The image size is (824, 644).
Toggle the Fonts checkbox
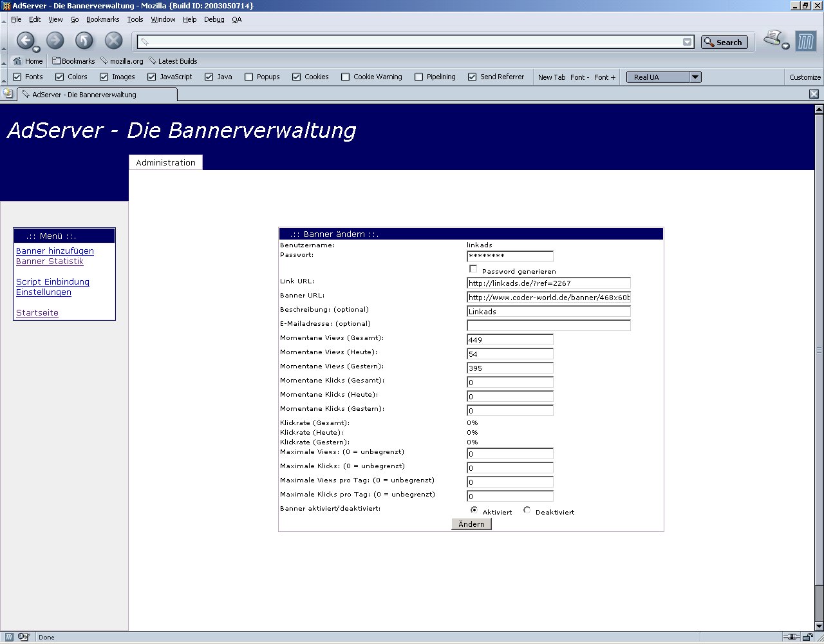[x=17, y=77]
